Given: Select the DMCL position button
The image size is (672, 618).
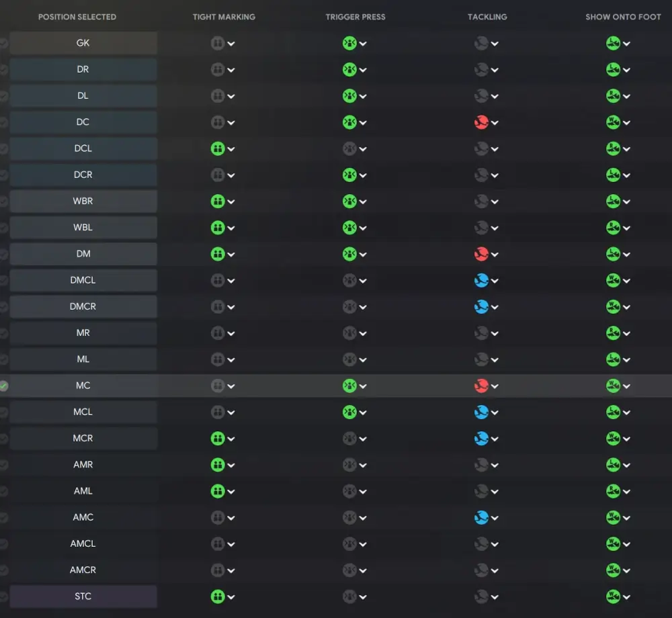Looking at the screenshot, I should 83,280.
